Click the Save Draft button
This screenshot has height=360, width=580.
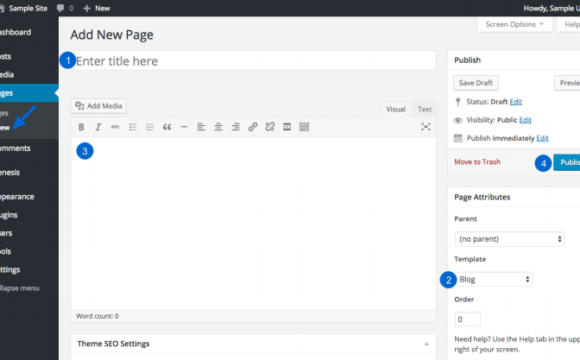(x=476, y=83)
